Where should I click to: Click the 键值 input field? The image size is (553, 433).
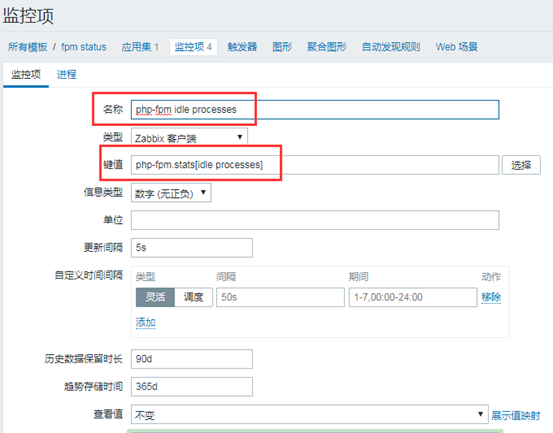point(315,165)
